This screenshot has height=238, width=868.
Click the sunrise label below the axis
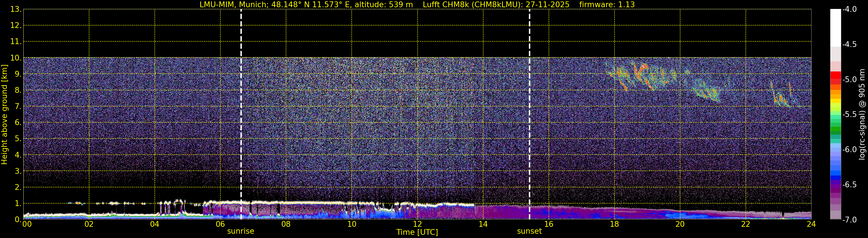click(241, 231)
